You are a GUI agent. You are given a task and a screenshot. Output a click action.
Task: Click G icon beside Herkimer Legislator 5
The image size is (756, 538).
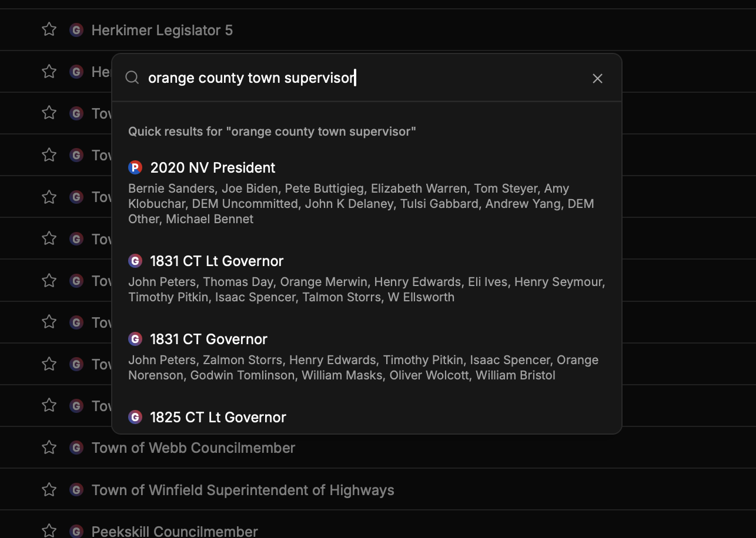[76, 30]
